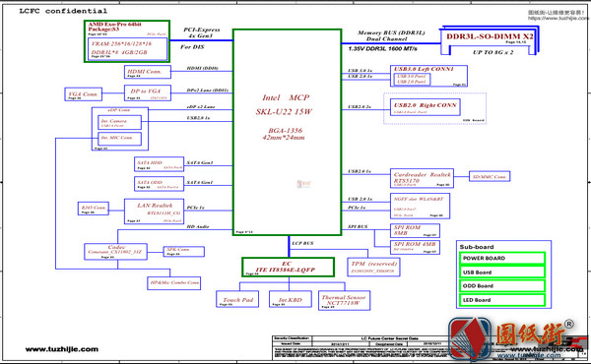591x364 pixels.
Task: Open the www.tuzhijie.com link at bottom left
Action: click(62, 349)
